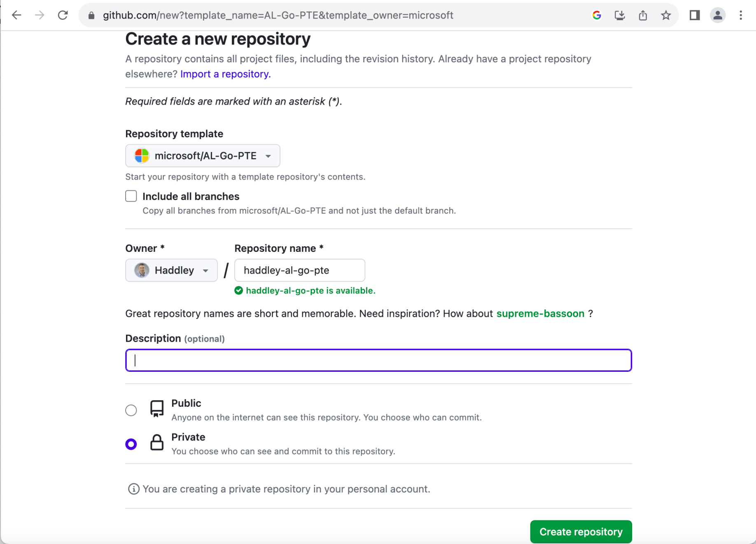Reload the GitHub page
The height and width of the screenshot is (544, 756).
pyautogui.click(x=63, y=15)
